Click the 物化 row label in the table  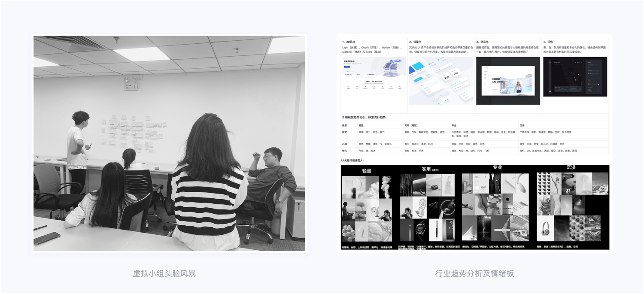tap(344, 151)
